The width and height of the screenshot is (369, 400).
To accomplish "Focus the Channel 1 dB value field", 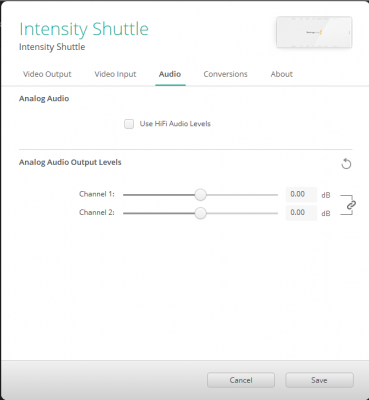I will pos(301,194).
